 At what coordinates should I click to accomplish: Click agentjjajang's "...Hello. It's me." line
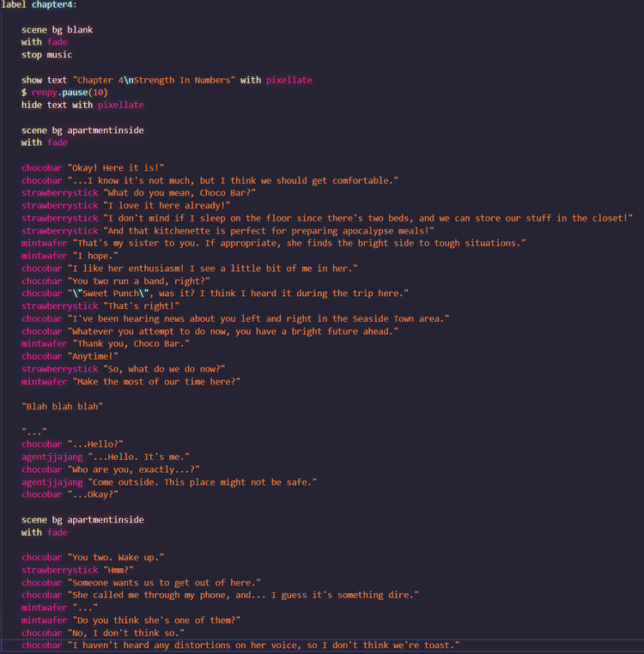137,457
